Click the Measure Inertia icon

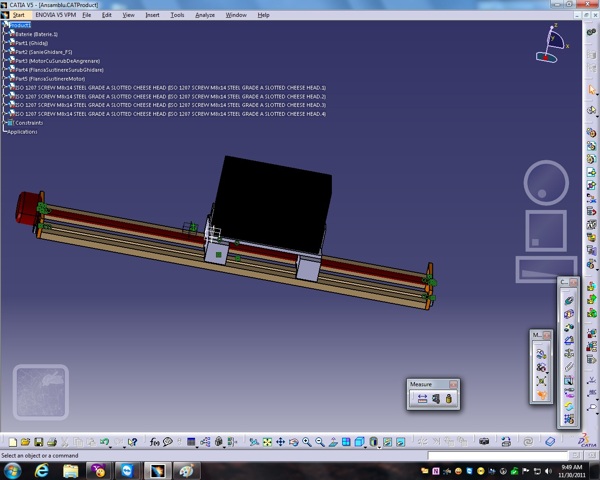[x=448, y=398]
